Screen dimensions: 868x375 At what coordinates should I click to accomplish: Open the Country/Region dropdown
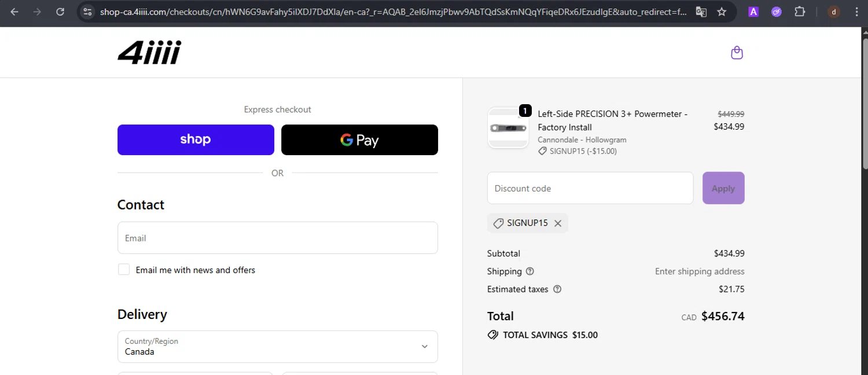278,347
